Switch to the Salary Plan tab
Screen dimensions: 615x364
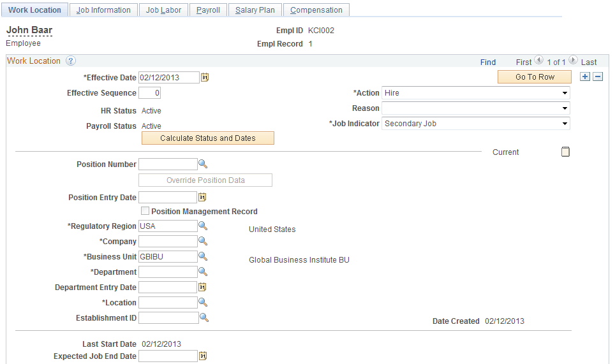click(x=255, y=10)
